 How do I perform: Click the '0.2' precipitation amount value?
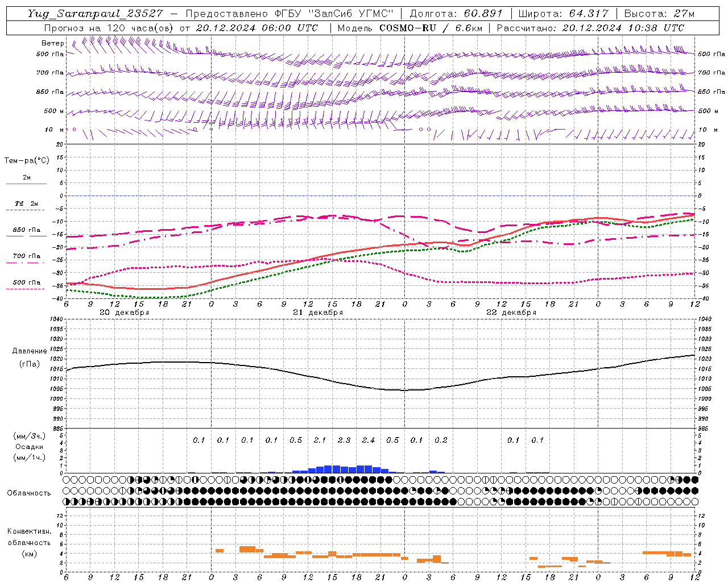coord(441,440)
